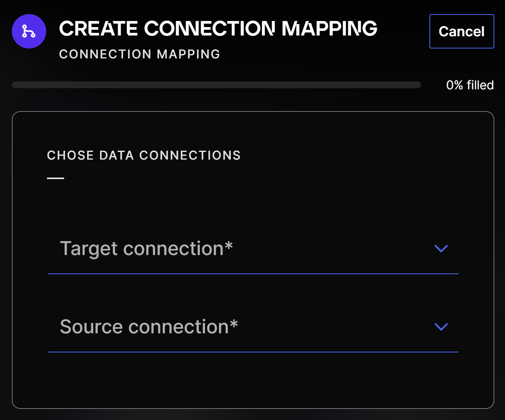The width and height of the screenshot is (505, 420).
Task: Click the word "CREATE" in main title
Action: pos(98,29)
